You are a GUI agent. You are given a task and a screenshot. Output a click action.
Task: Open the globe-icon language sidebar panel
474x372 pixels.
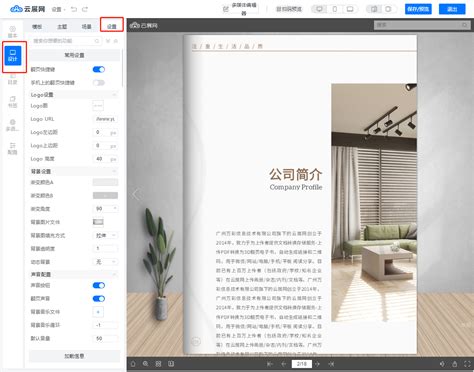13,125
